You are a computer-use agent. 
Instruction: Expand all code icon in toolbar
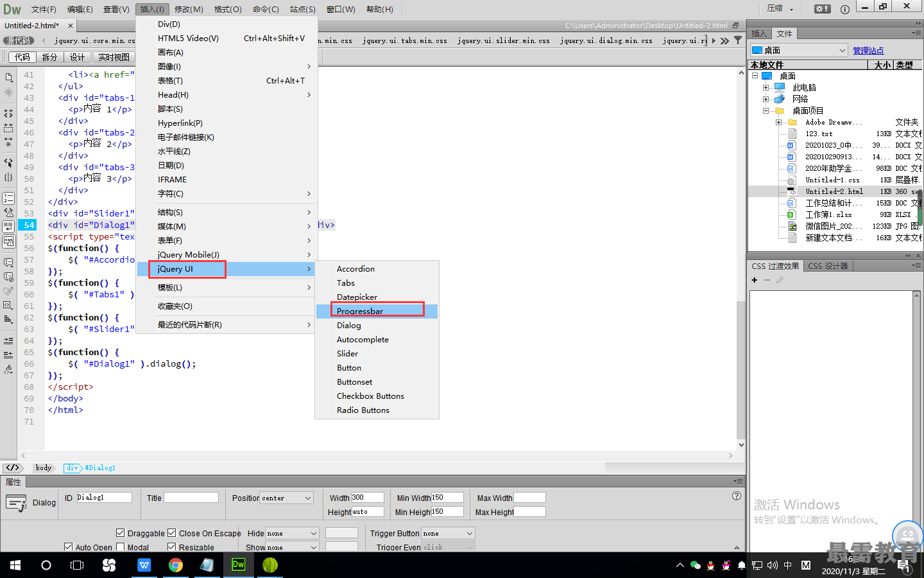click(x=8, y=142)
